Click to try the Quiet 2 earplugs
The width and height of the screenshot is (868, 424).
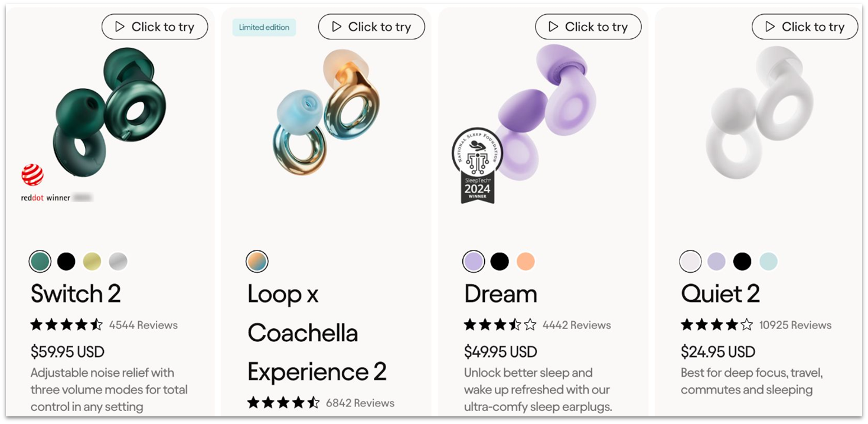tap(805, 26)
